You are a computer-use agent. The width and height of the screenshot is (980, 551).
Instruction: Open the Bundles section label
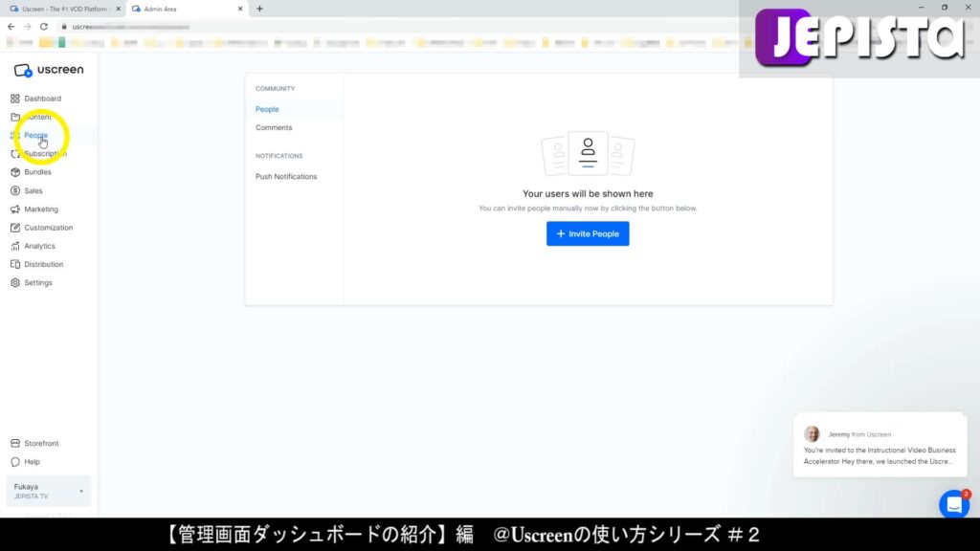[37, 172]
